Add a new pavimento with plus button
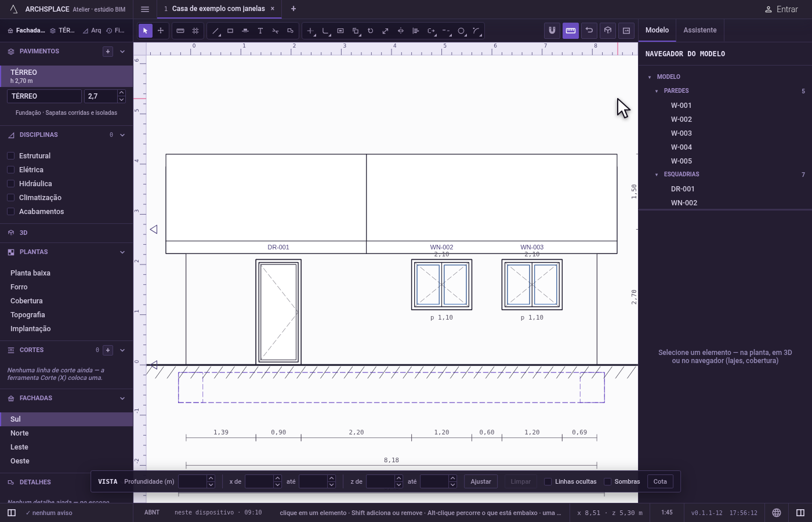This screenshot has width=812, height=522. coord(108,52)
